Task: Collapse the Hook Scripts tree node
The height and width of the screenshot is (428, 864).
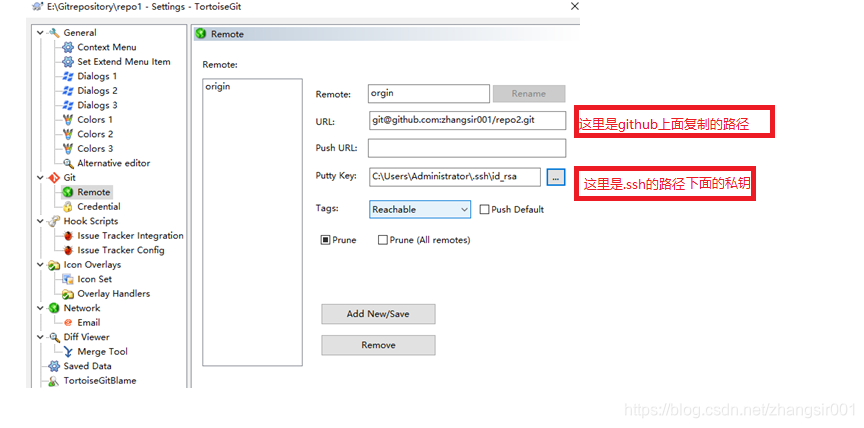Action: coord(40,221)
